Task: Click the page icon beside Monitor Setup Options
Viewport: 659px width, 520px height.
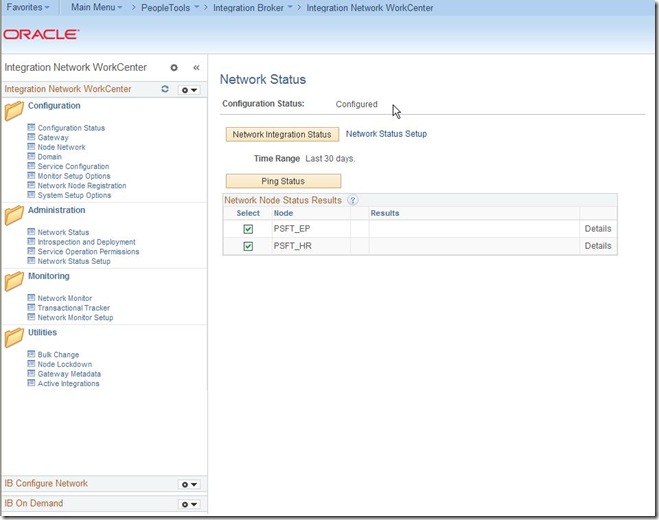Action: [31, 175]
